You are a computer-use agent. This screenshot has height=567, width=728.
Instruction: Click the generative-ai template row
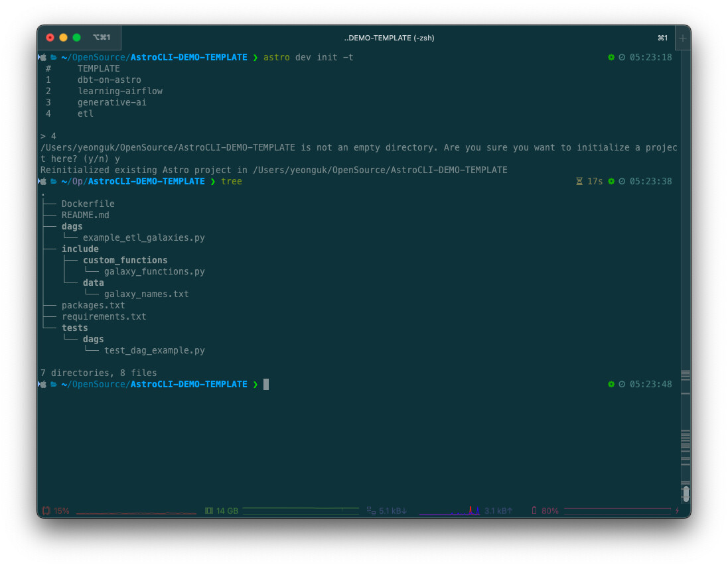[112, 102]
